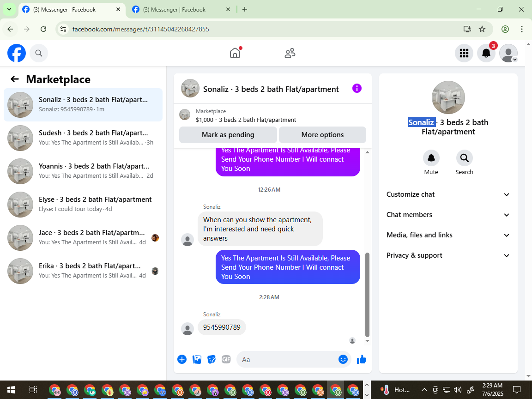Open the notifications bell with badge 3
Image resolution: width=532 pixels, height=399 pixels.
[x=486, y=53]
